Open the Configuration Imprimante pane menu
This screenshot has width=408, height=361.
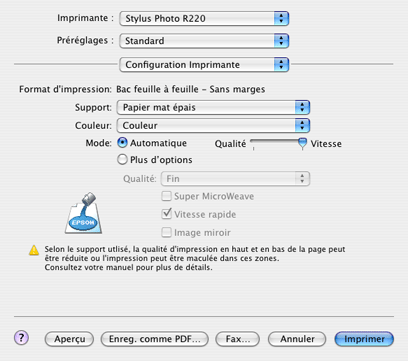point(204,64)
